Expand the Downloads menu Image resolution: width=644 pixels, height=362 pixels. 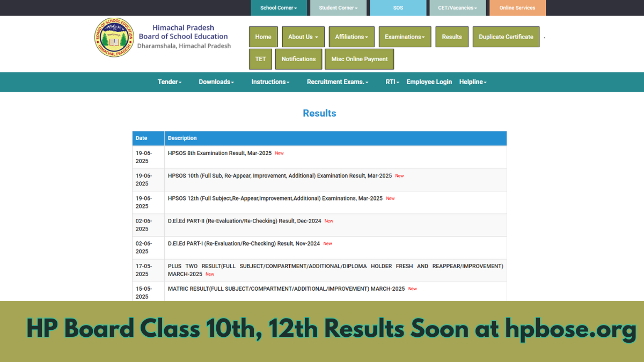coord(216,82)
